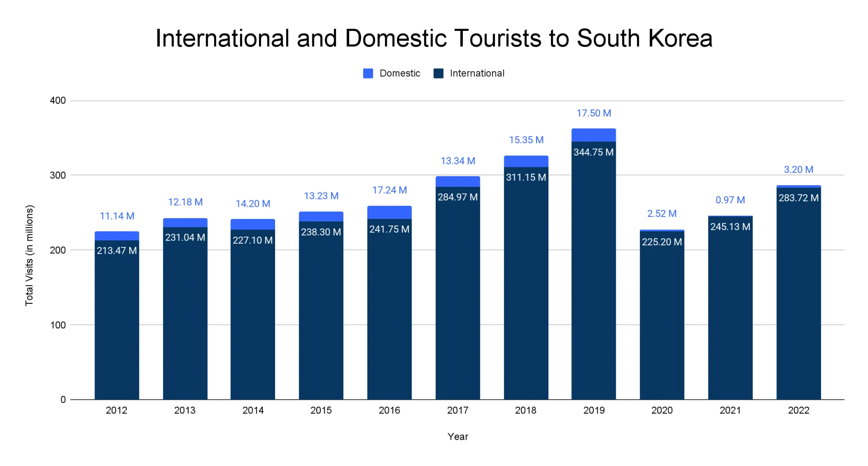This screenshot has width=868, height=466.
Task: Click the 2012 international bar labeled 213.47 M
Action: 117,320
